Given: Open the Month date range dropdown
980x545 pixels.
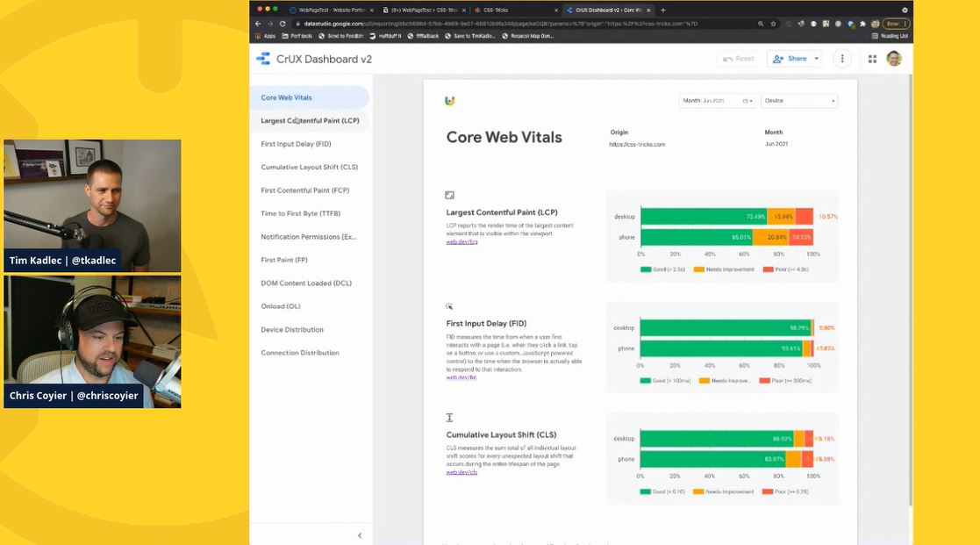Looking at the screenshot, I should tap(718, 101).
